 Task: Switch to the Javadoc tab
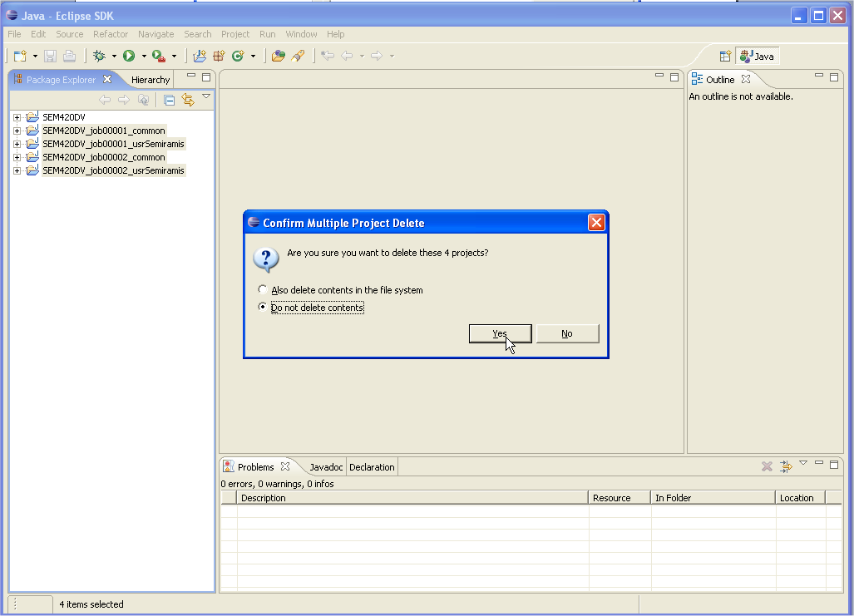tap(326, 467)
